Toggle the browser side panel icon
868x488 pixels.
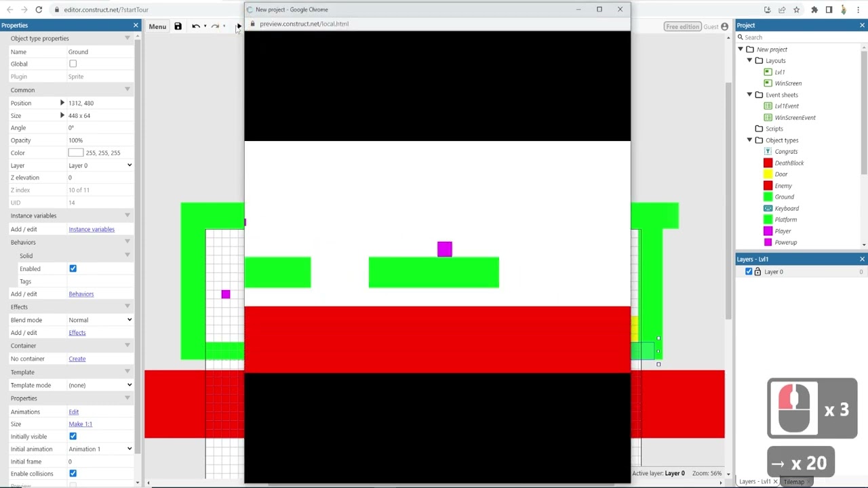(x=829, y=9)
